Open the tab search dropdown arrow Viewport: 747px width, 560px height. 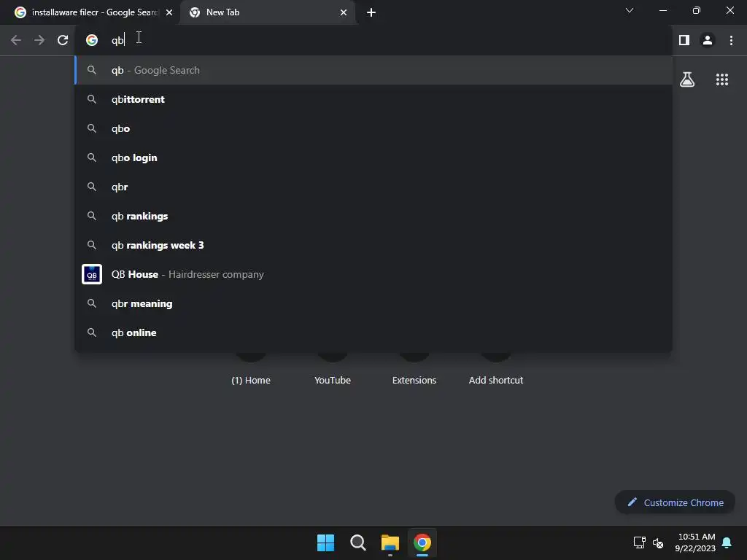point(630,10)
